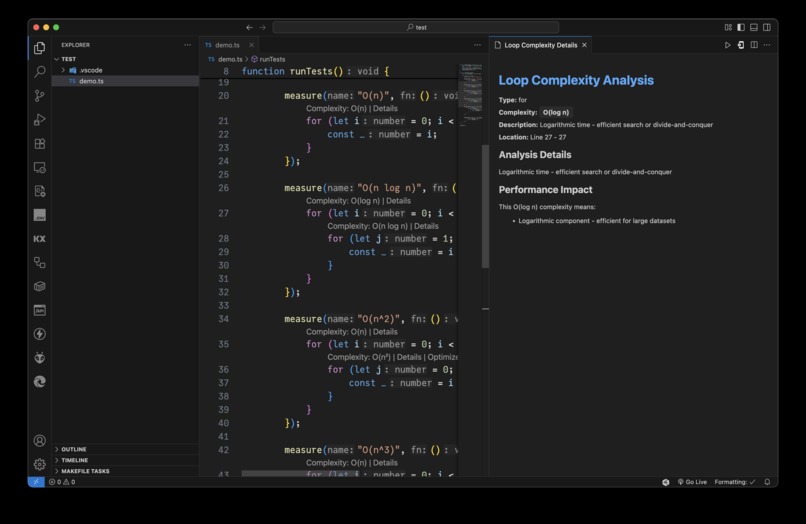
Task: Open the KX extension view
Action: 40,239
